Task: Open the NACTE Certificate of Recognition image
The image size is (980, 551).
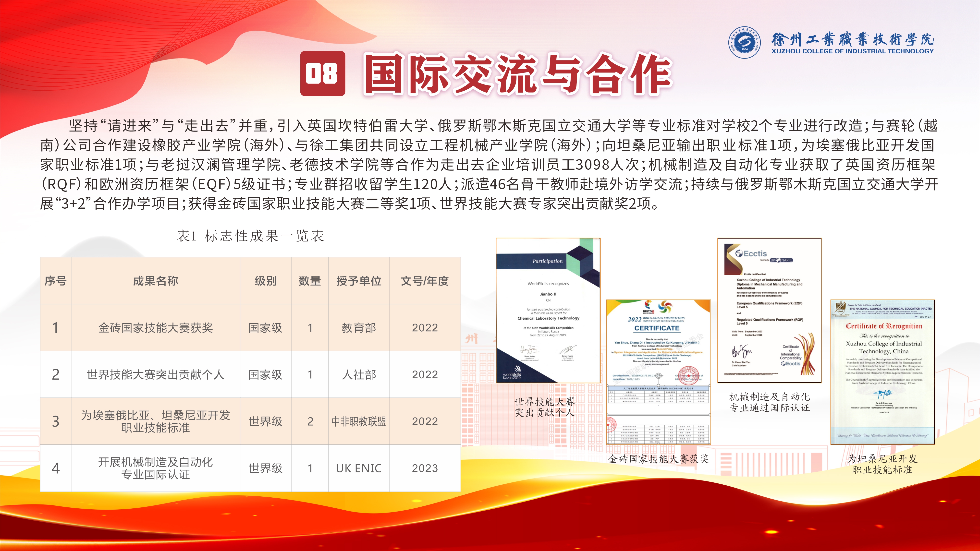Action: [882, 372]
